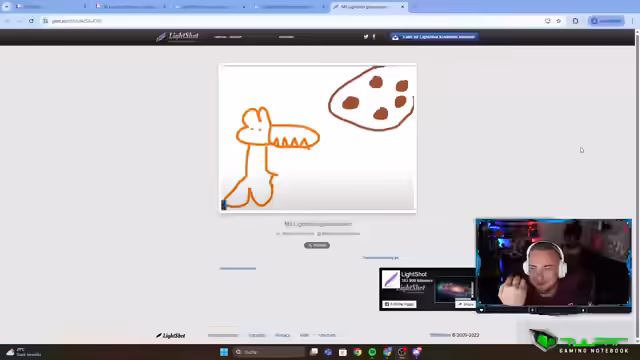Open the browser extensions icon
Viewport: 640px width, 360px height.
[576, 21]
